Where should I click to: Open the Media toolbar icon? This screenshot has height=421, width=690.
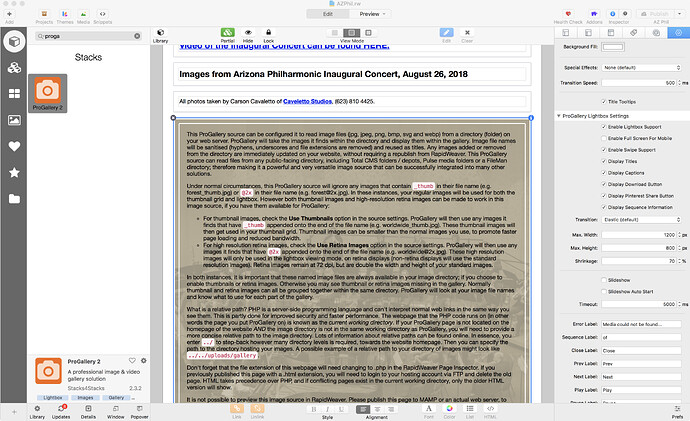[x=83, y=14]
